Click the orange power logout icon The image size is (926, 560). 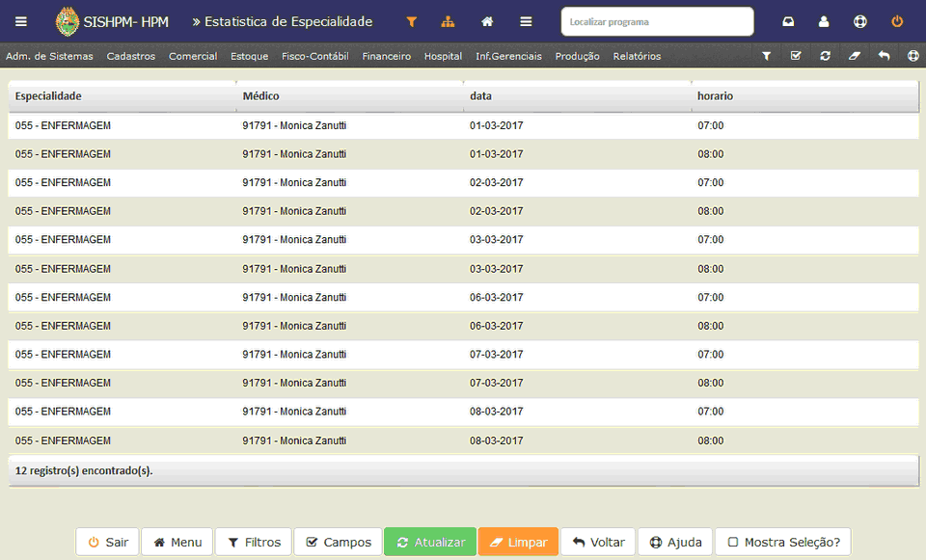click(897, 22)
